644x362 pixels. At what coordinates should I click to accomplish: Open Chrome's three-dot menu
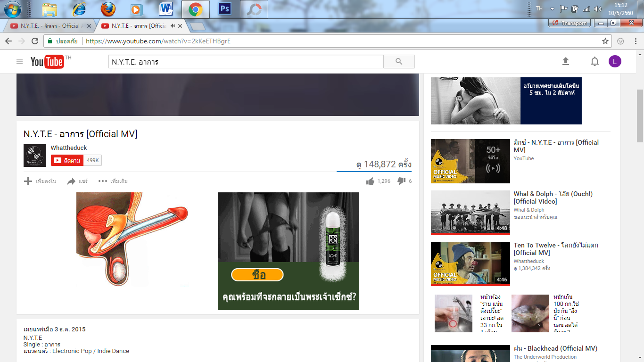click(x=636, y=41)
